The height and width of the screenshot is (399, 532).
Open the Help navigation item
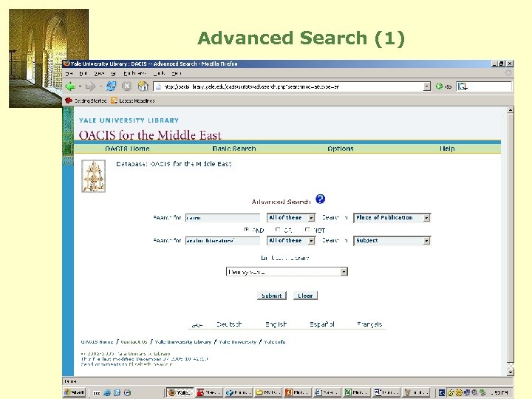[x=447, y=149]
